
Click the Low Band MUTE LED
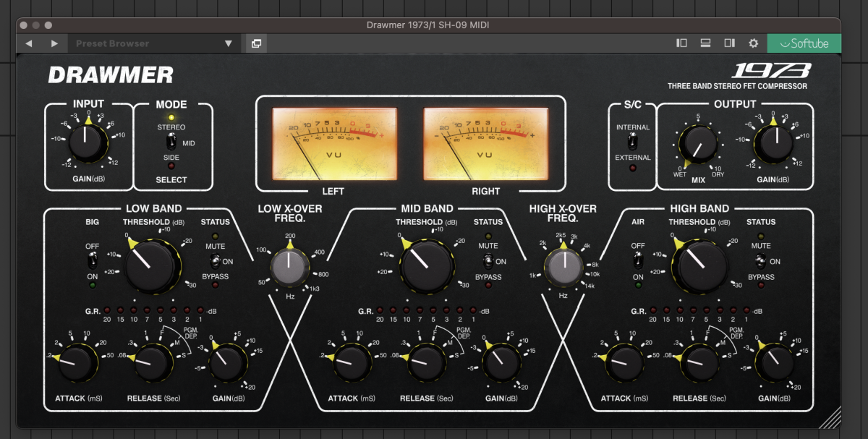tap(215, 236)
